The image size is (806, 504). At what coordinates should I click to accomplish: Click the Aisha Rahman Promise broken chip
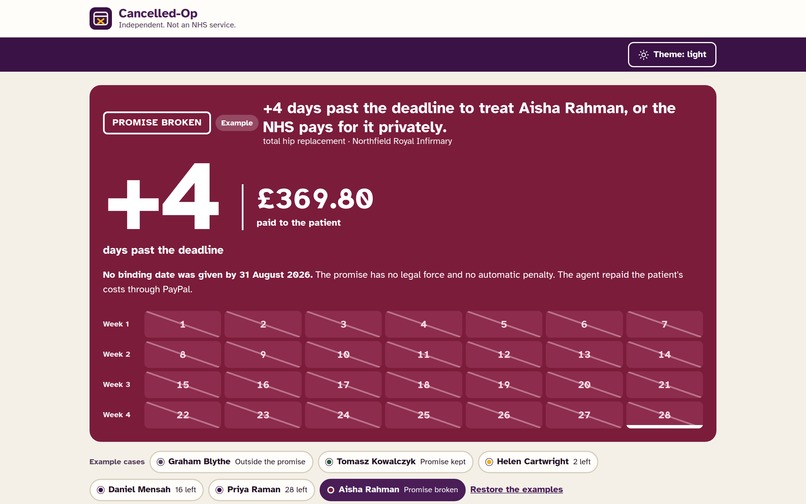tap(393, 490)
